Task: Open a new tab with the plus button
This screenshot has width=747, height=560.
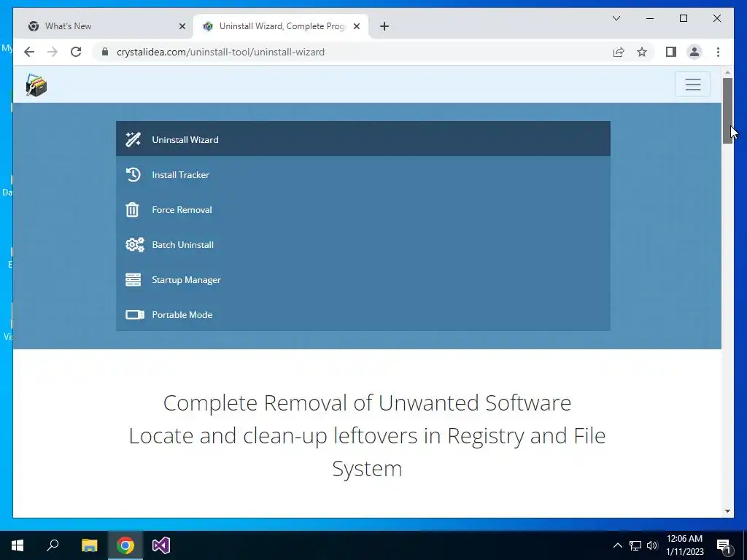Action: coord(384,26)
